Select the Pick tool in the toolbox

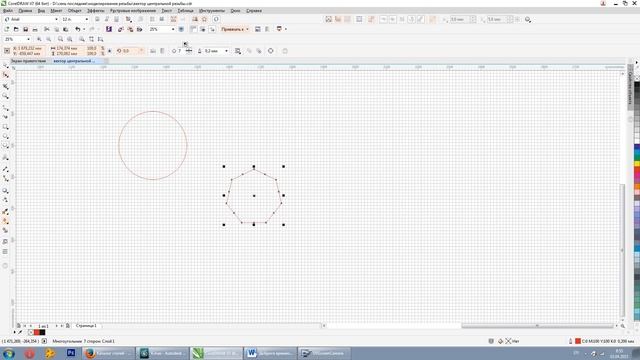tap(6, 66)
